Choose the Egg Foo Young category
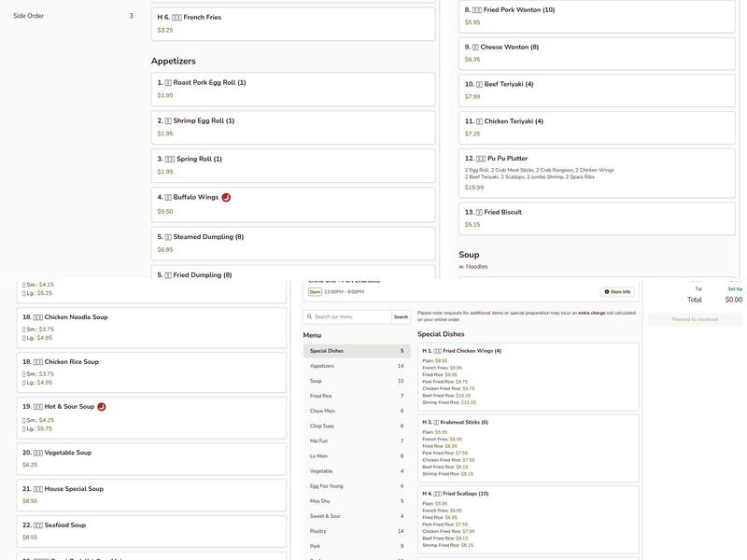 [x=356, y=486]
